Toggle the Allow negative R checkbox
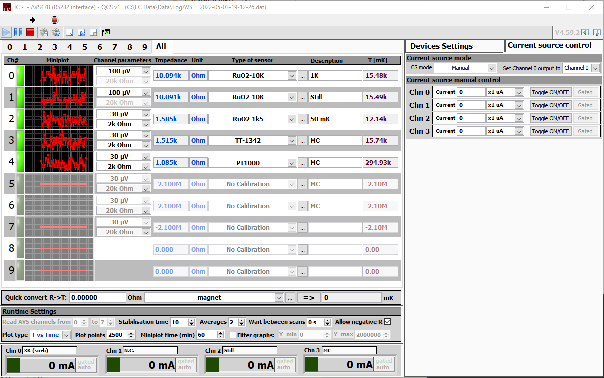 (x=388, y=321)
